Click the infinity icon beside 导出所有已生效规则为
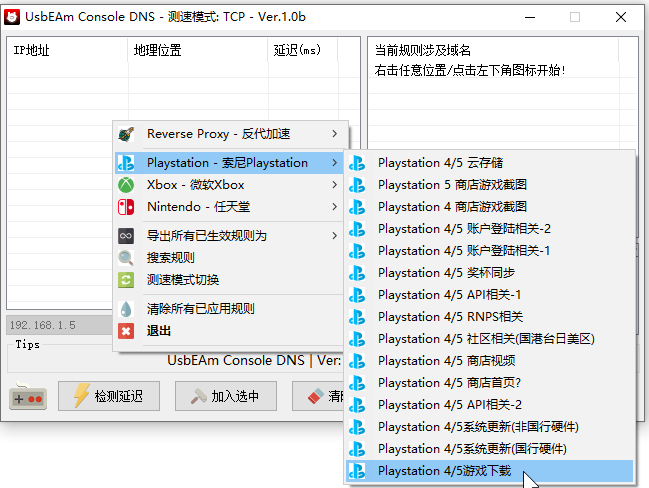Viewport: 649px width, 488px height. click(x=126, y=236)
